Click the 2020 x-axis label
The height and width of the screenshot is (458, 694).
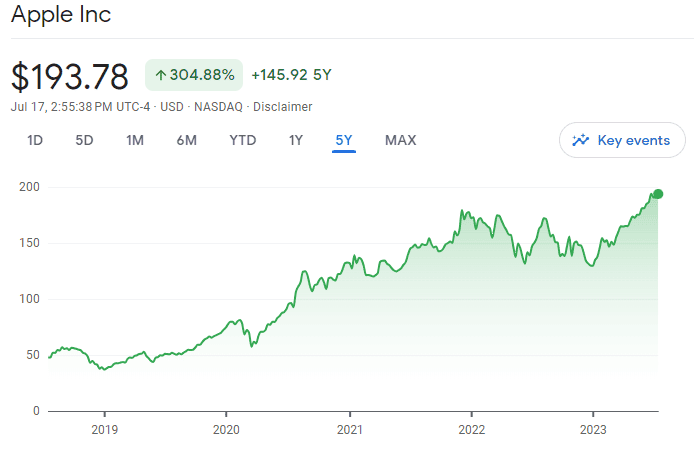(x=227, y=431)
